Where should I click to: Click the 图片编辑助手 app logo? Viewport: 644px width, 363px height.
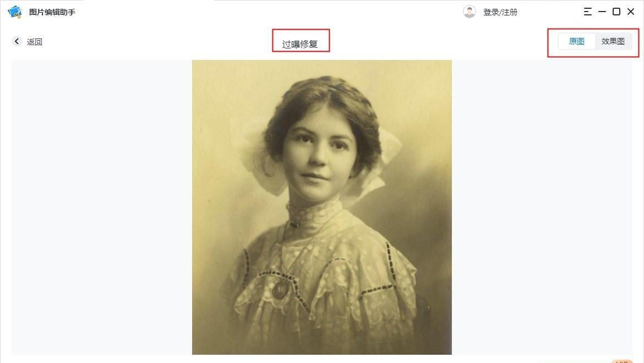(15, 12)
